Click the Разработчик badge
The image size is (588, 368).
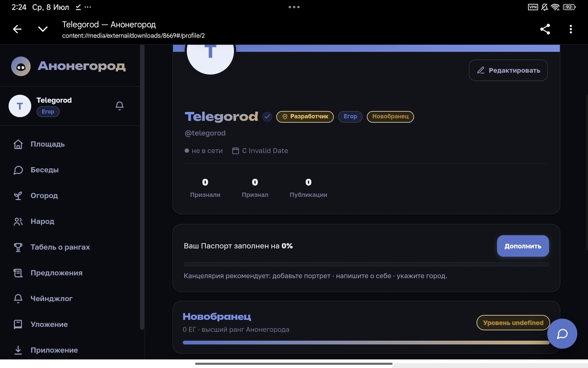tap(305, 117)
